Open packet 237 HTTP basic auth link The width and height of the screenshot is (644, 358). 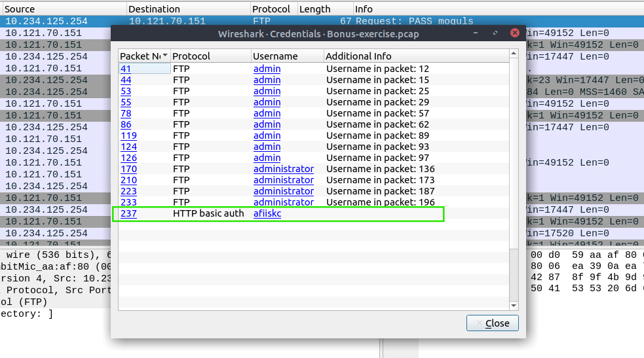click(128, 213)
